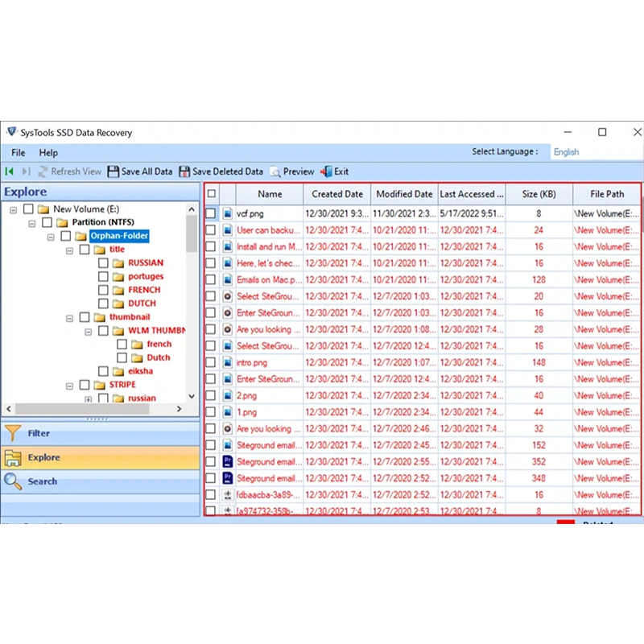
Task: Click image icon of Emails on Mac.p row
Action: (x=228, y=279)
